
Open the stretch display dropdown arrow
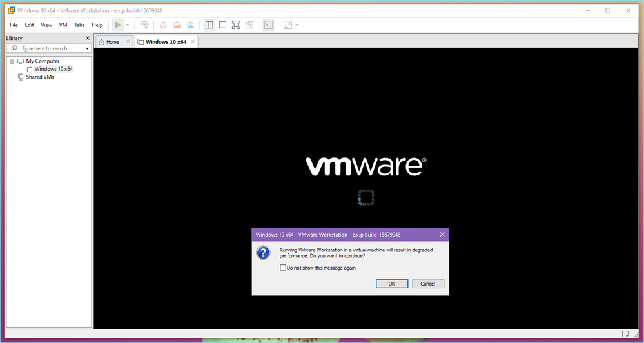pyautogui.click(x=297, y=25)
